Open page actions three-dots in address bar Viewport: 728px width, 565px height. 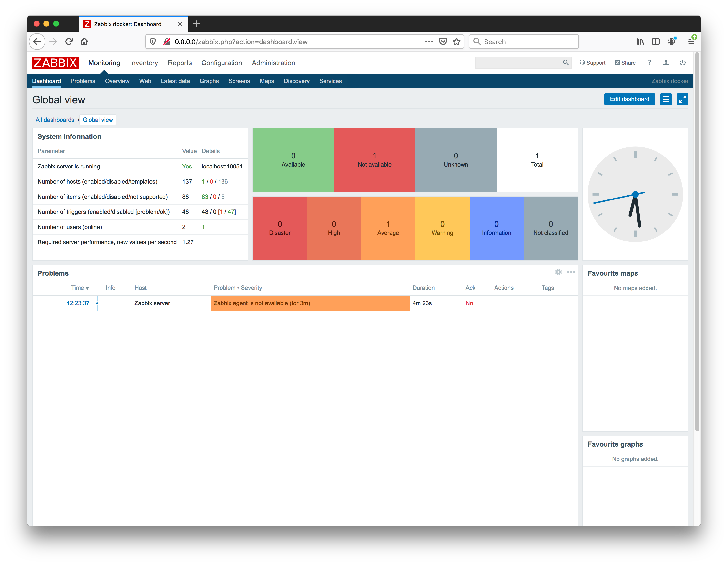tap(429, 42)
